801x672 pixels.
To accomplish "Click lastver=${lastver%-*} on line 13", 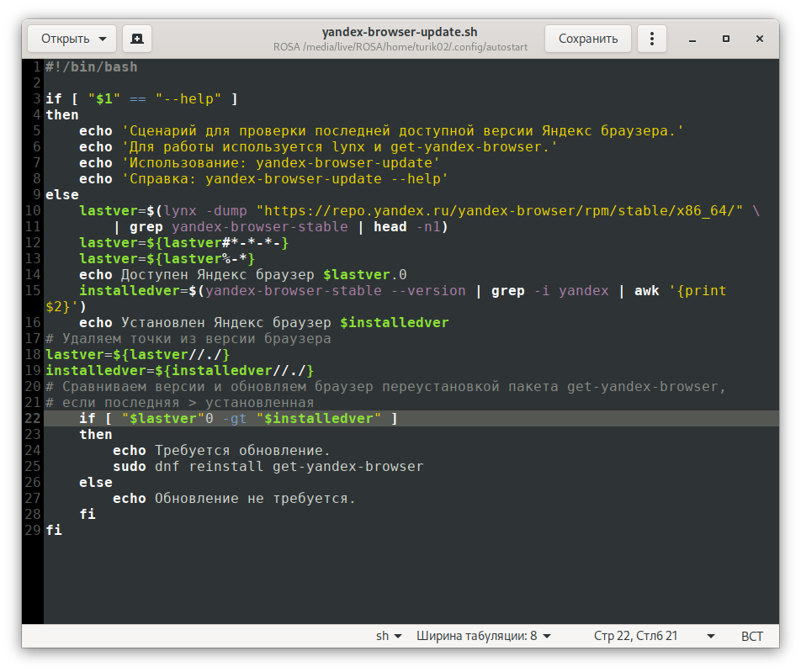I will (x=167, y=259).
